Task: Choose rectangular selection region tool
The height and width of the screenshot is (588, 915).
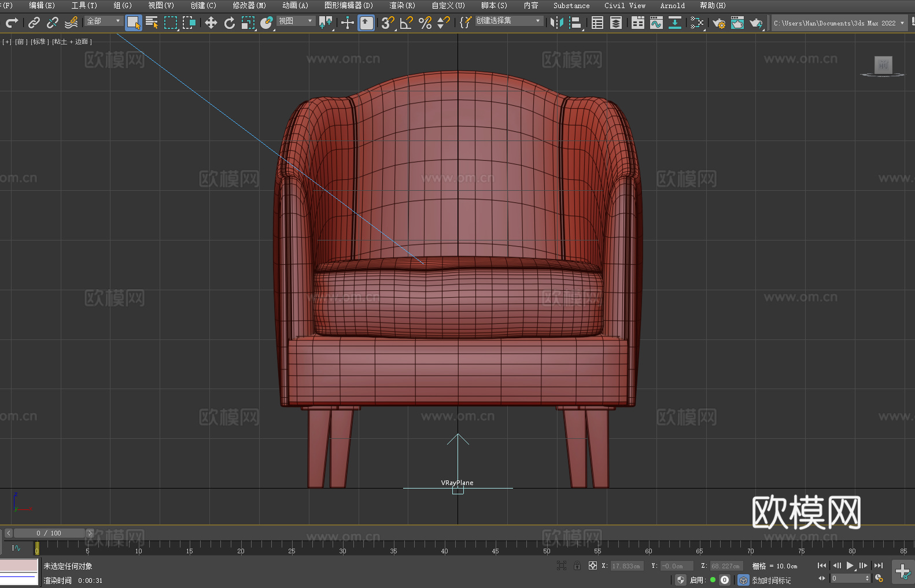Action: (x=171, y=23)
